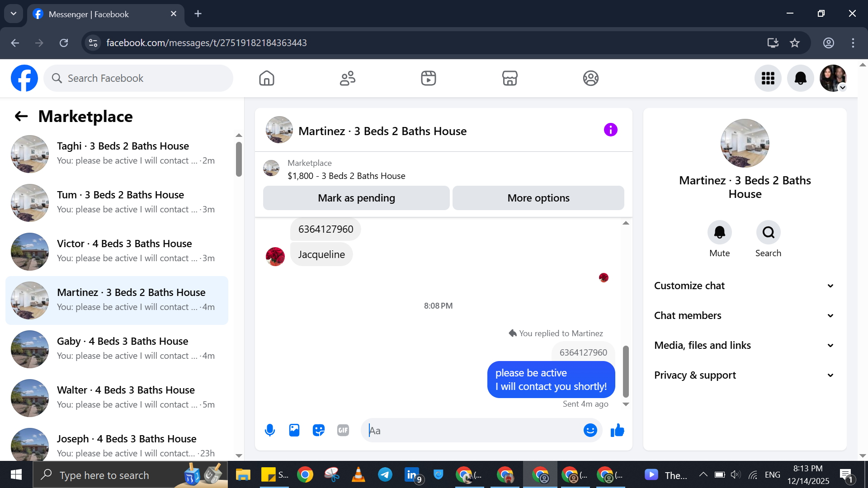
Task: Click Mark as pending button
Action: tap(356, 198)
